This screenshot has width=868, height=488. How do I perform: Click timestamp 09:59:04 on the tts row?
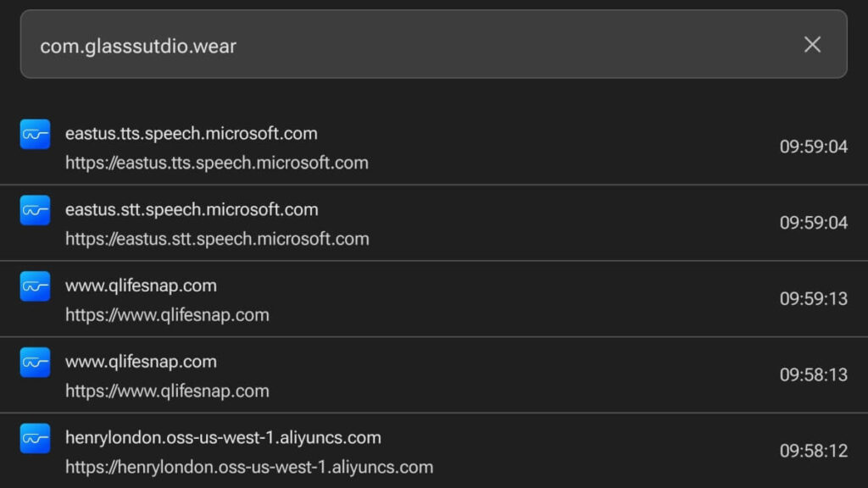tap(813, 147)
